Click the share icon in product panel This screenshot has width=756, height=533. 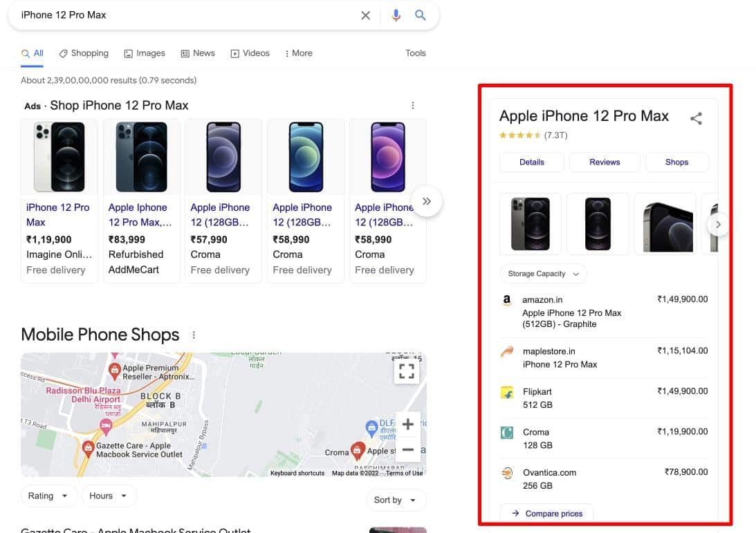(697, 118)
